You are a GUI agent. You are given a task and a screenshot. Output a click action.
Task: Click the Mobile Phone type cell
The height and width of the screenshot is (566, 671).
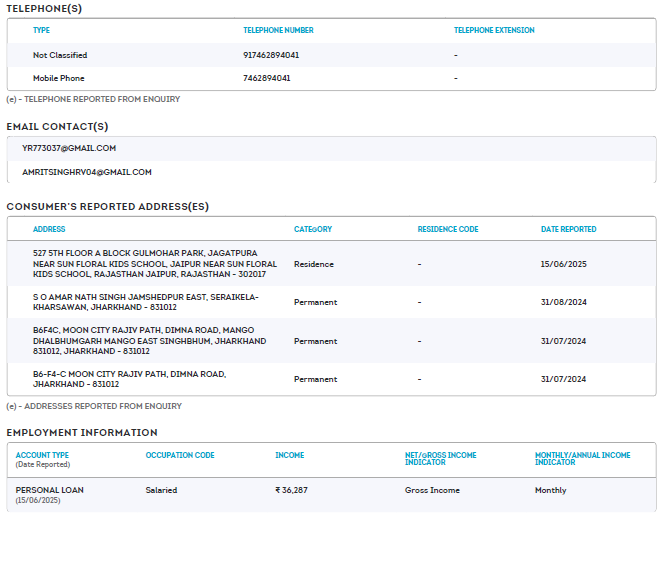59,78
